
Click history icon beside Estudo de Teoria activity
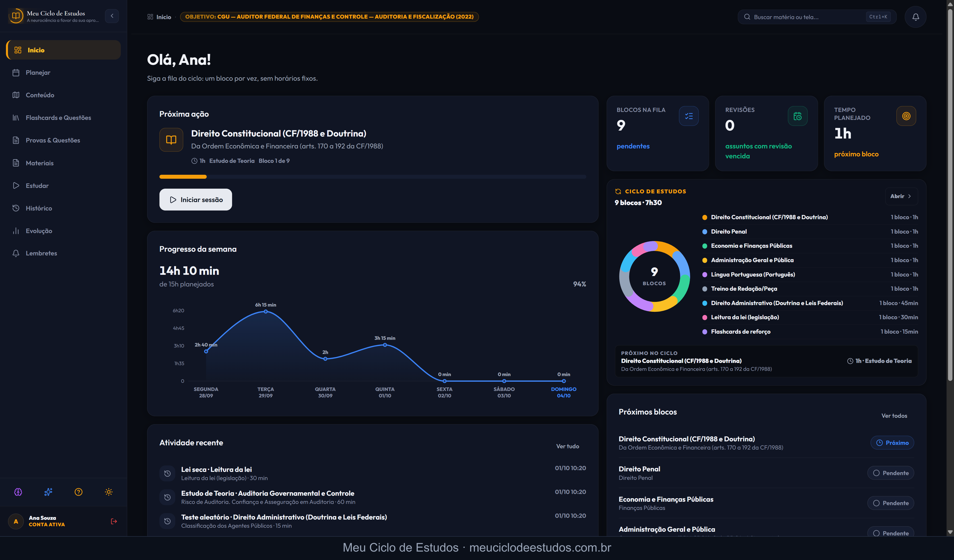167,497
